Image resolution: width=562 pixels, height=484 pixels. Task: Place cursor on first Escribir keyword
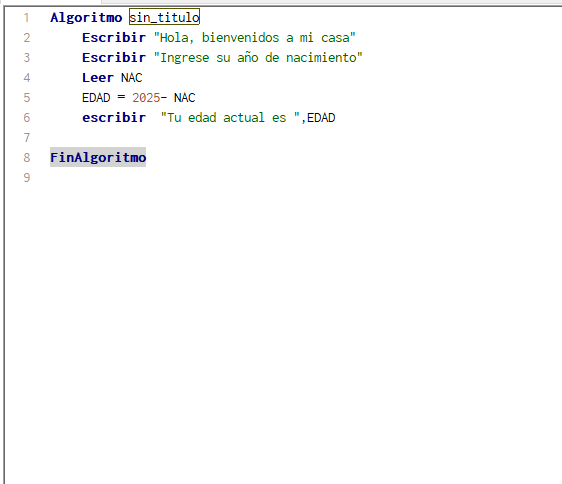pyautogui.click(x=114, y=37)
